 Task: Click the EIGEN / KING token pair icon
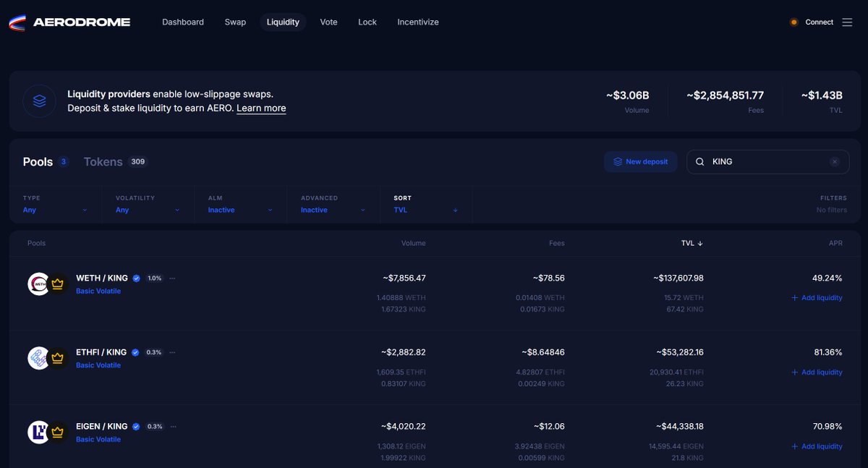point(48,433)
